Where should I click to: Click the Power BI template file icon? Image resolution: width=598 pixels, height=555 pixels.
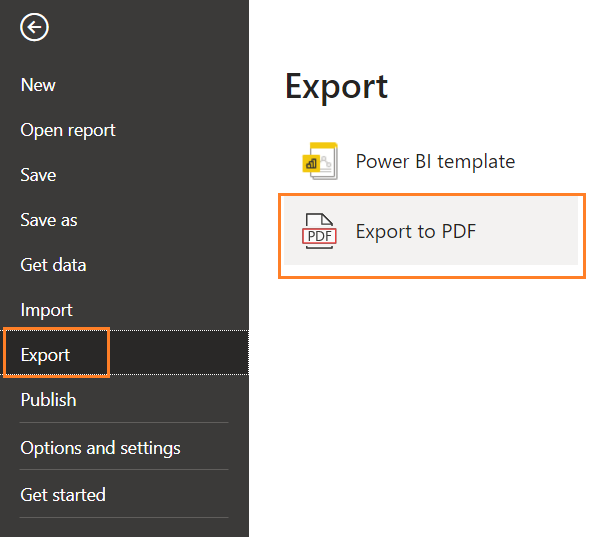coord(320,161)
